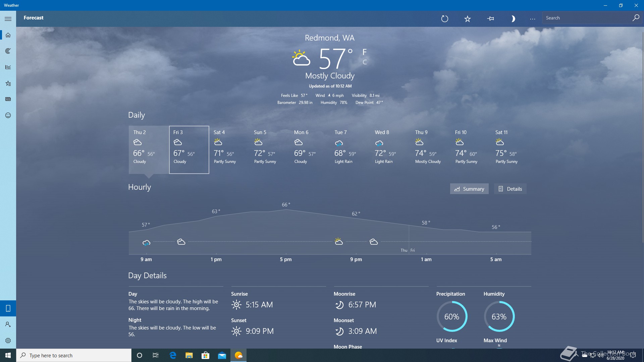
Task: Open the News icon in sidebar
Action: (8, 99)
